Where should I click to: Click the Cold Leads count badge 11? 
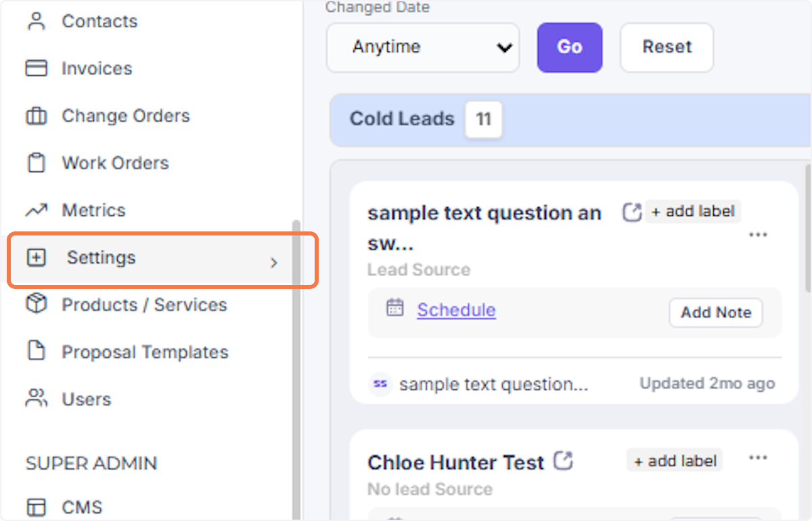point(483,120)
